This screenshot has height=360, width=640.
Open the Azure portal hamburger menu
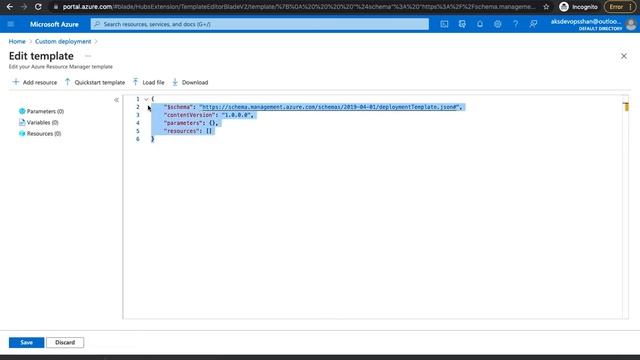click(x=11, y=24)
